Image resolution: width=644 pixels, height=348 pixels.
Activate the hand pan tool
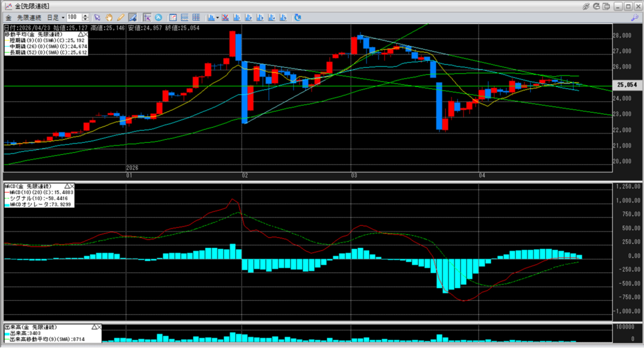click(109, 18)
